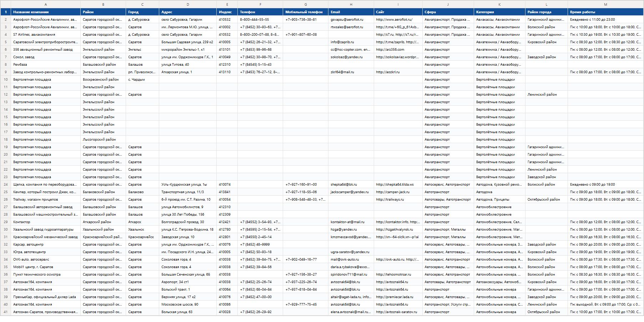Click the jackscamper@yandex.ru email cell

[x=351, y=192]
